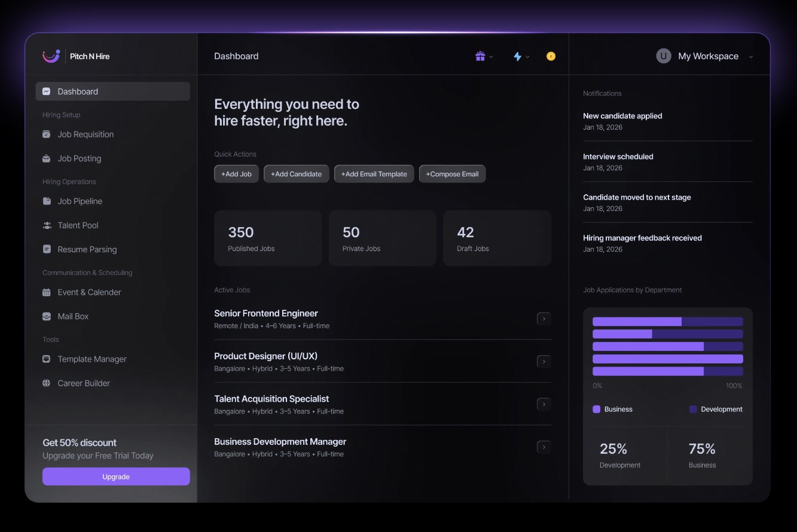Click the +Add Candidate button

point(297,174)
